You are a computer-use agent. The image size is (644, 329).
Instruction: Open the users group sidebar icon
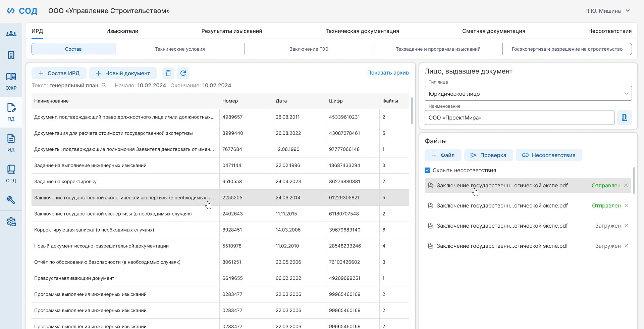pos(11,34)
